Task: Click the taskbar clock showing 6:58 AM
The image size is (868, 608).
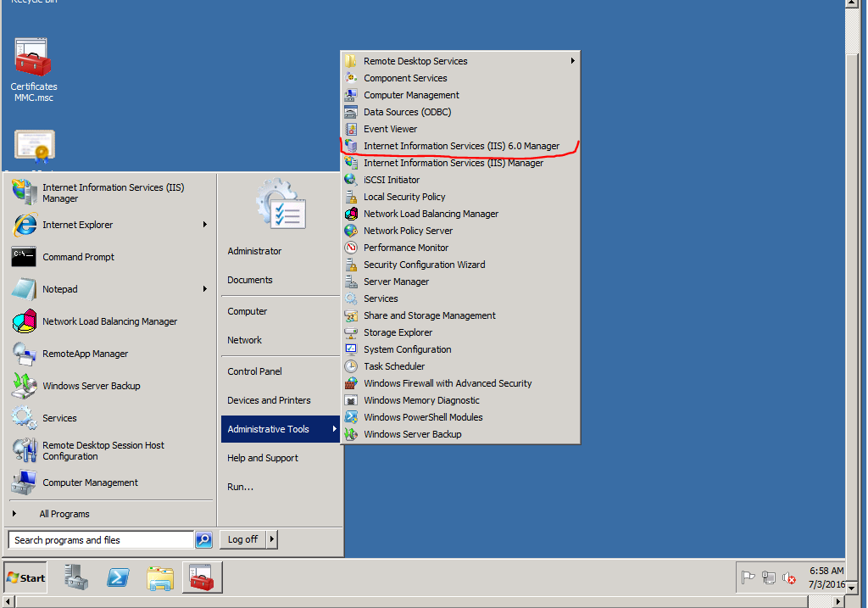Action: tap(826, 577)
